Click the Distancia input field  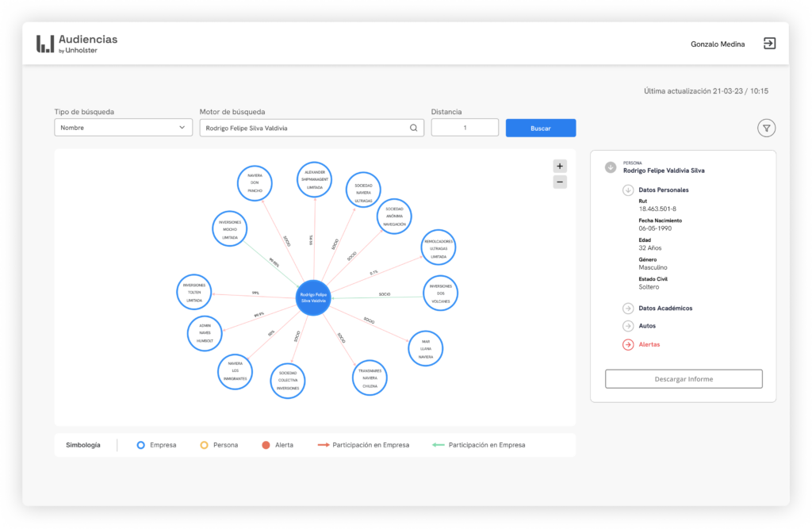coord(465,128)
